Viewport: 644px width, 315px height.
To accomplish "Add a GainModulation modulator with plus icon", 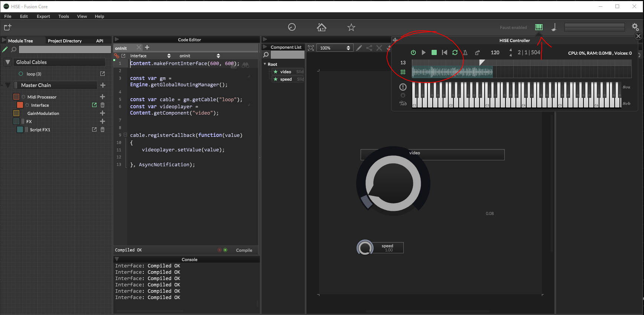I will click(103, 113).
